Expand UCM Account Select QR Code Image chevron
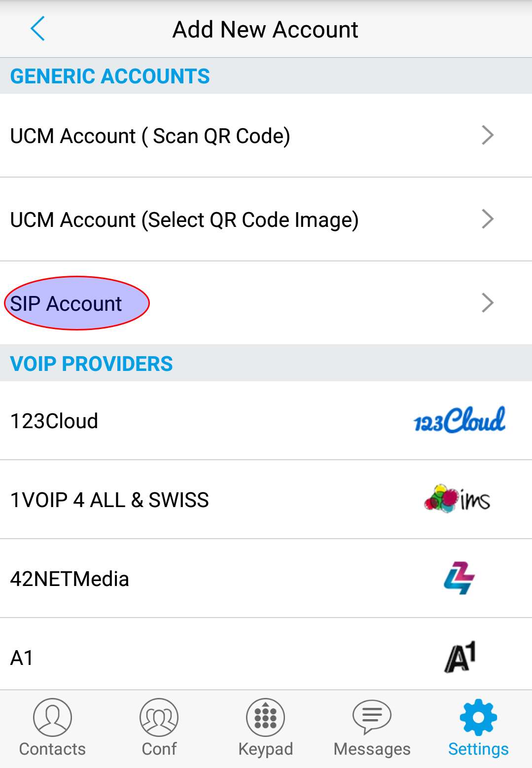The image size is (532, 768). (487, 219)
